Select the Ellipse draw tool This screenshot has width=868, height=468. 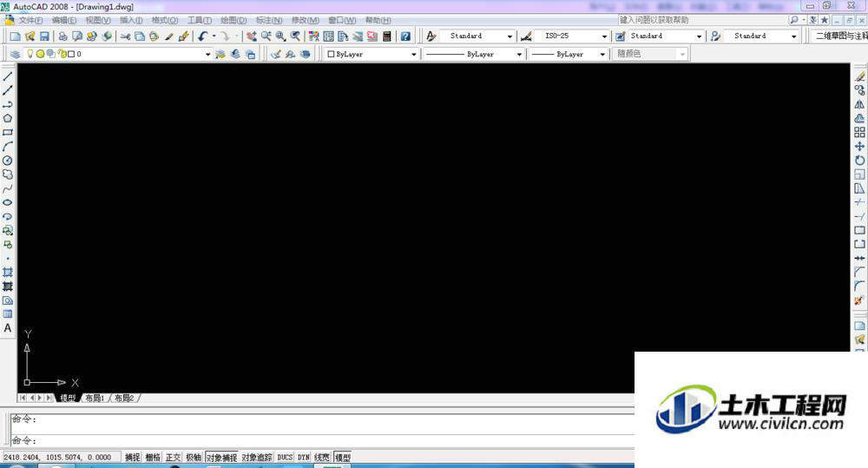coord(8,202)
